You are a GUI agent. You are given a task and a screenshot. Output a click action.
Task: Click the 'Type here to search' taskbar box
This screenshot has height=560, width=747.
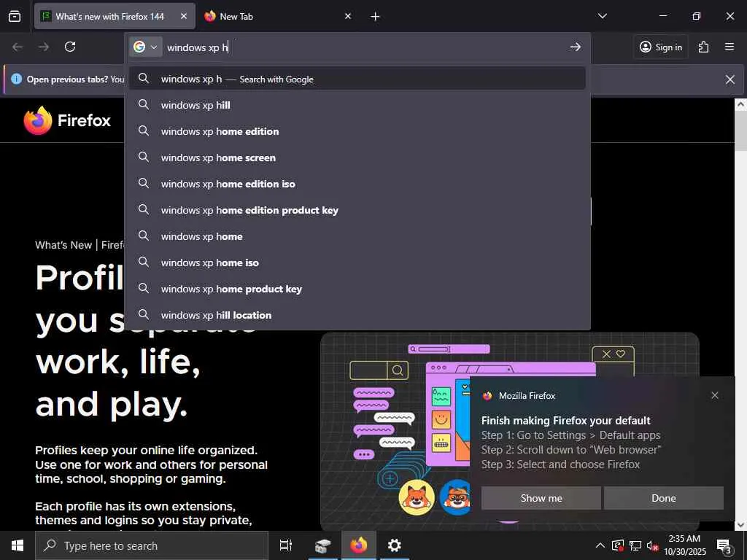click(152, 545)
